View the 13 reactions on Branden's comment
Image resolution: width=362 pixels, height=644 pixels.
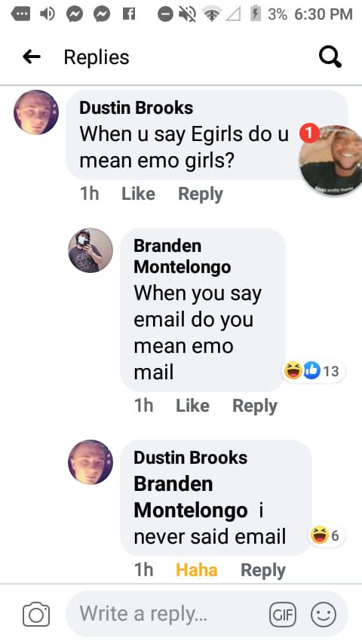(314, 371)
